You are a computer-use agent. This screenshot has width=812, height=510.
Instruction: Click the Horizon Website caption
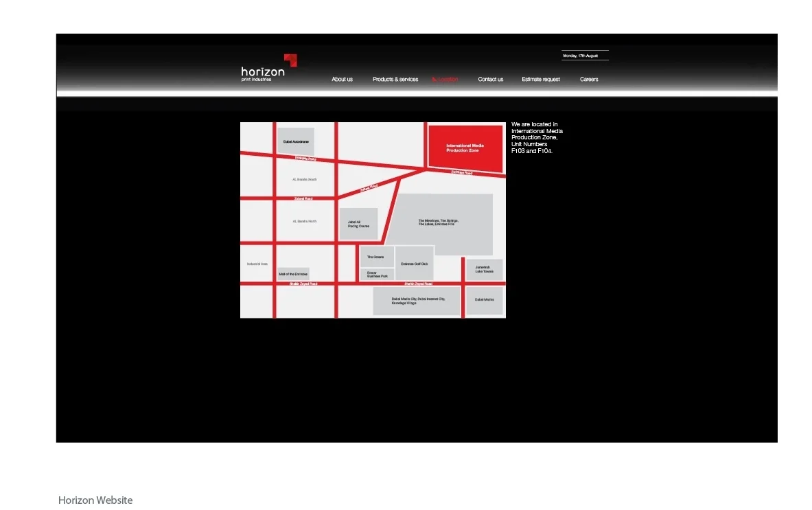click(x=95, y=500)
